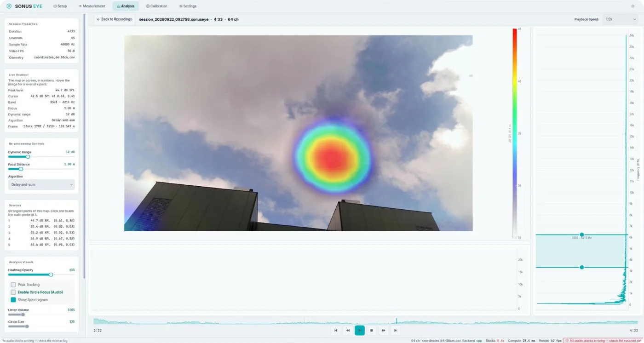Open the Algorithm Delay-and-sum dropdown
Viewport: 644px width, 343px height.
click(41, 185)
